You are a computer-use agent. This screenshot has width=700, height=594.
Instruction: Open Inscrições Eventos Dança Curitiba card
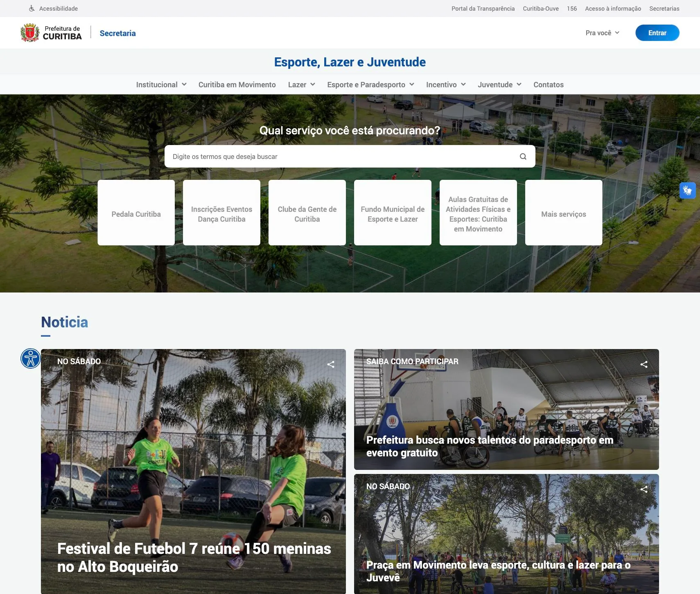pos(222,213)
